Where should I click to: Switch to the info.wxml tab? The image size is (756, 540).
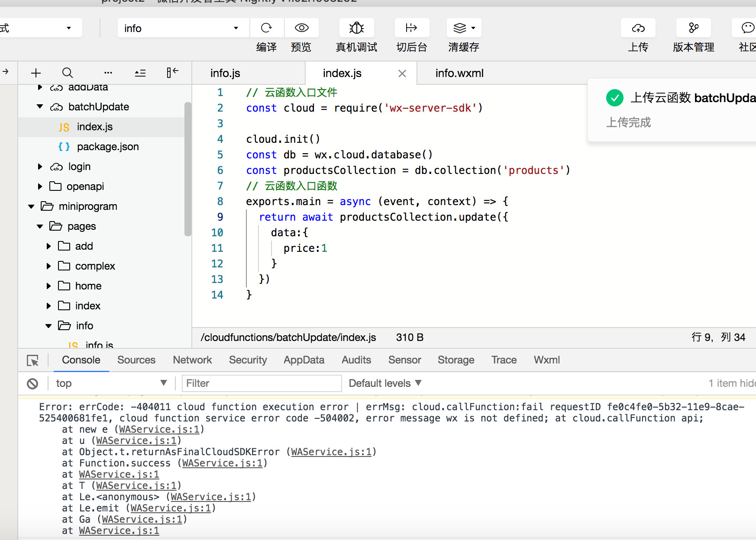point(459,73)
